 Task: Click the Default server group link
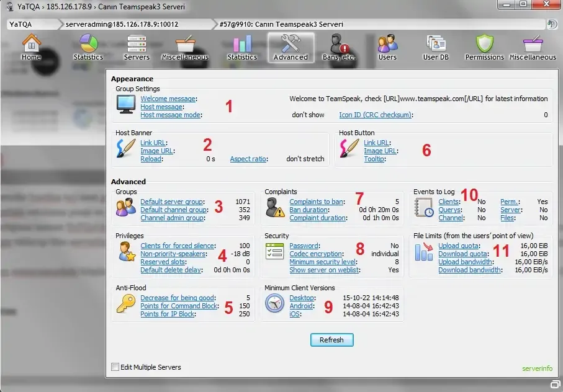tap(172, 202)
